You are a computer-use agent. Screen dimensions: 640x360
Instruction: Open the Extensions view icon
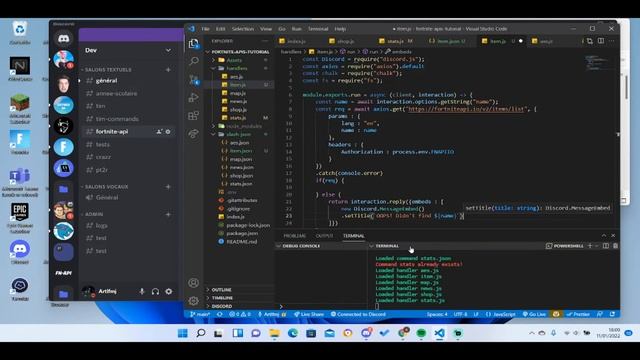(x=194, y=116)
